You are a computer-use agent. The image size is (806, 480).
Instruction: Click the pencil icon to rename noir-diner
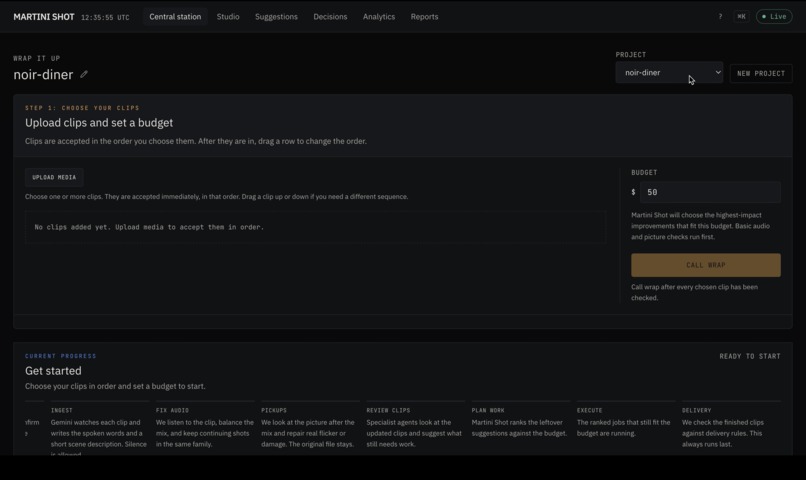[x=84, y=75]
